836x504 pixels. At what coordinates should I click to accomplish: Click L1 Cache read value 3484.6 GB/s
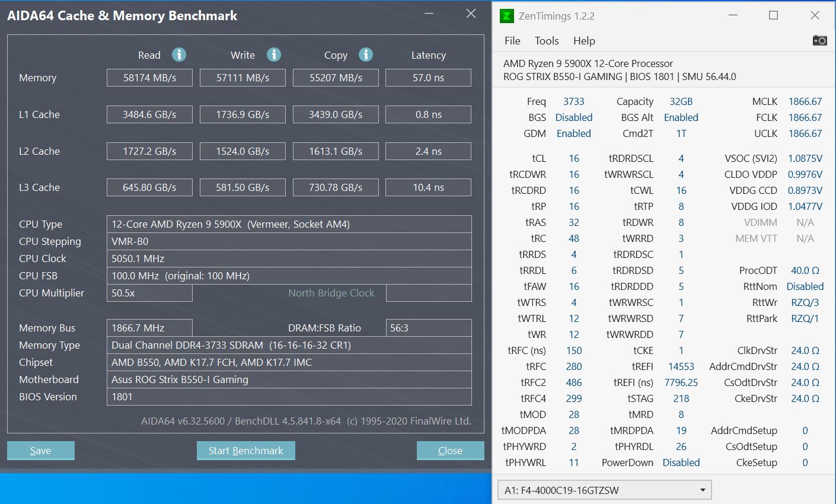[x=149, y=114]
